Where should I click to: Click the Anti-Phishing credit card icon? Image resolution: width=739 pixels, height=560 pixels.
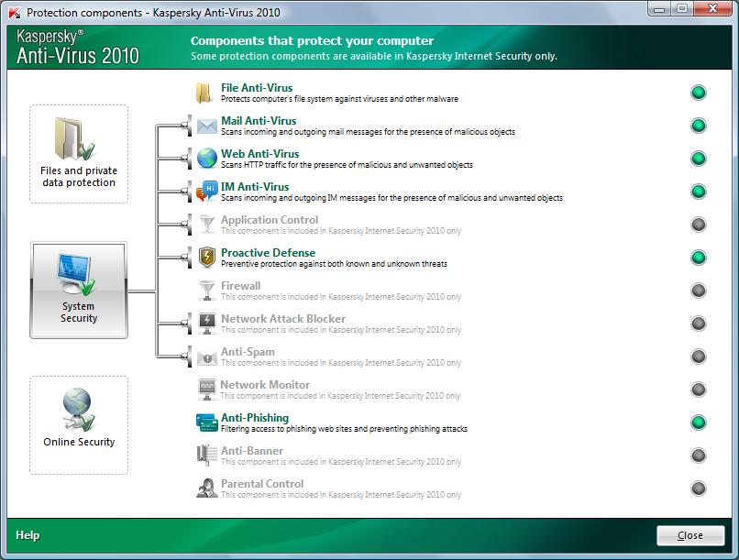pyautogui.click(x=206, y=423)
